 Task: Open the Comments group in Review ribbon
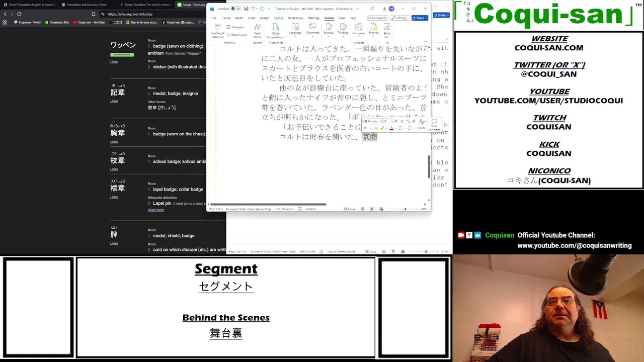(x=312, y=29)
